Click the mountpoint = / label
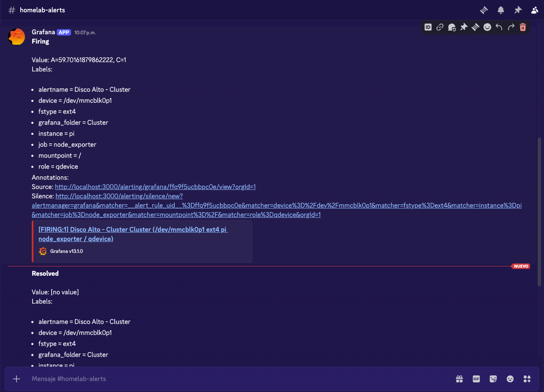Screen dimensions: 544x392 60,156
